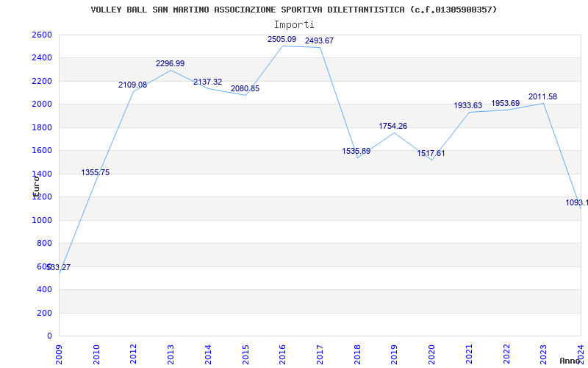The width and height of the screenshot is (588, 368).
Task: Select the 2011.58 value label
Action: coord(542,96)
